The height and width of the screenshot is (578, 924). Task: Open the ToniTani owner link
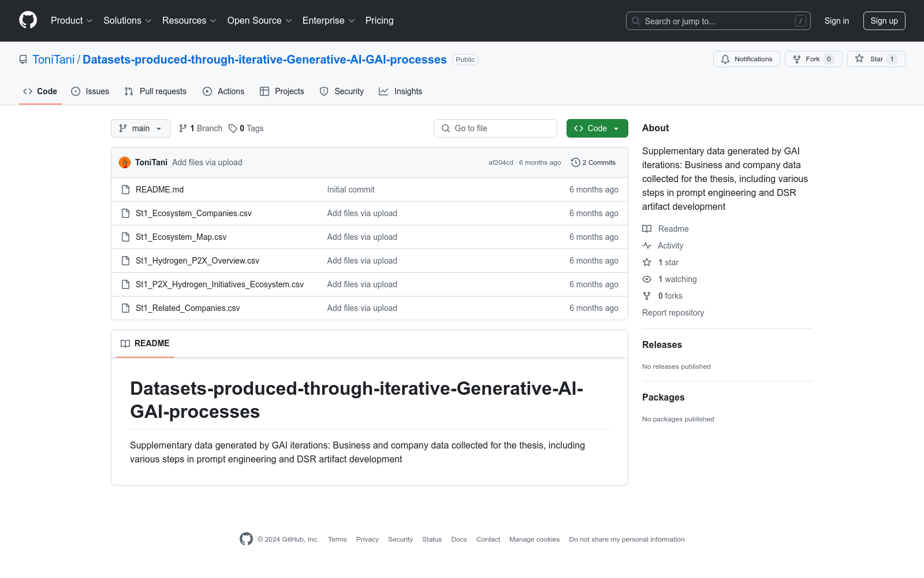click(x=54, y=60)
